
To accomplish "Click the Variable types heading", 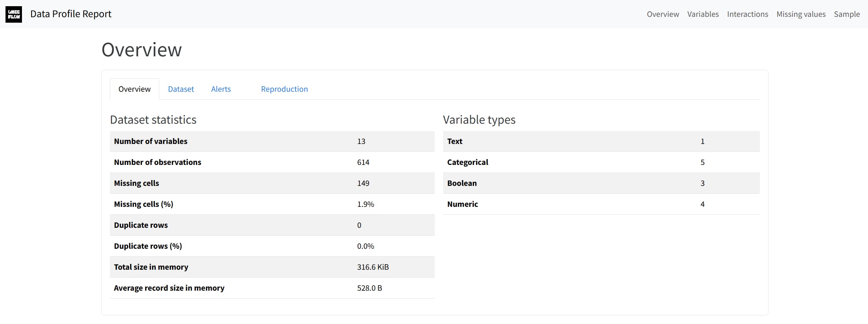I will point(479,120).
